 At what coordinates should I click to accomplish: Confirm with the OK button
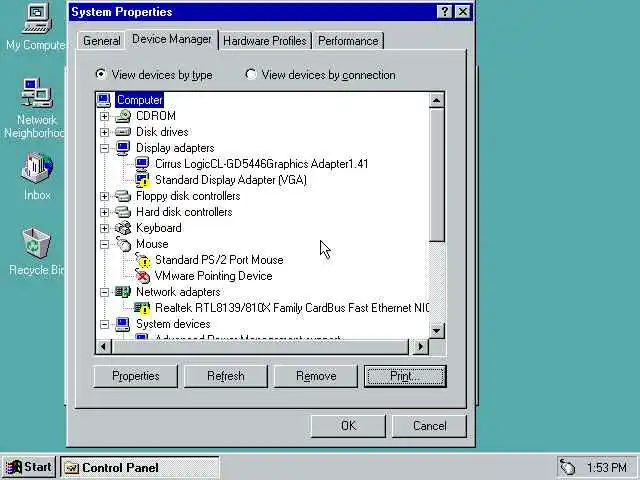pos(348,426)
